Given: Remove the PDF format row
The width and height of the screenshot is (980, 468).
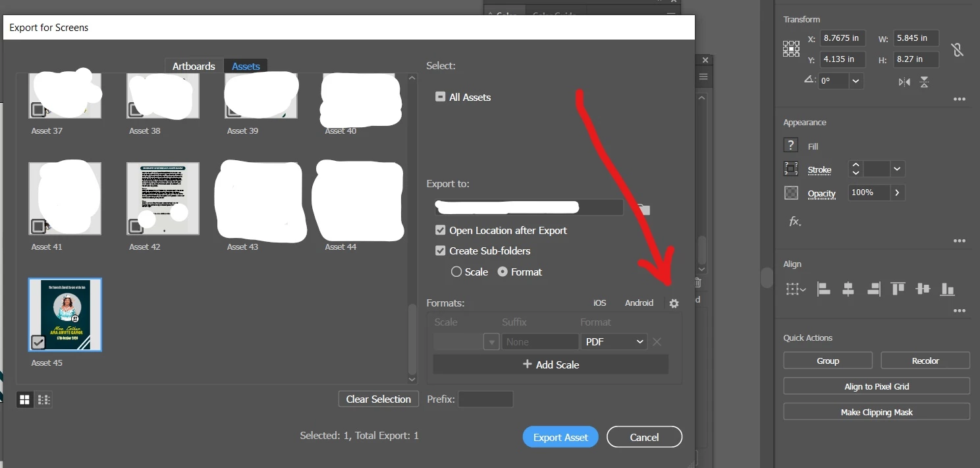Looking at the screenshot, I should [657, 341].
